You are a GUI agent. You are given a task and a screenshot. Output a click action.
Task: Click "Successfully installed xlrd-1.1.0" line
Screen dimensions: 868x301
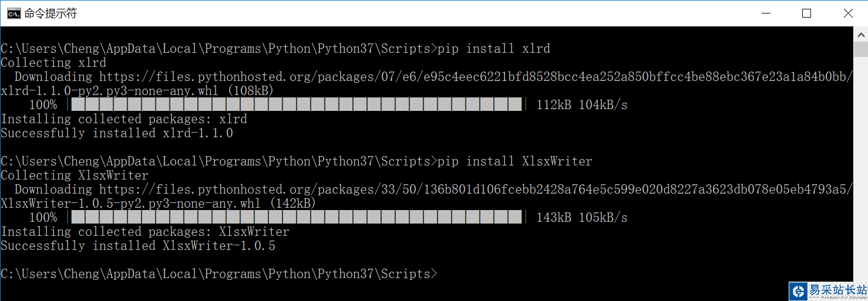pyautogui.click(x=117, y=133)
